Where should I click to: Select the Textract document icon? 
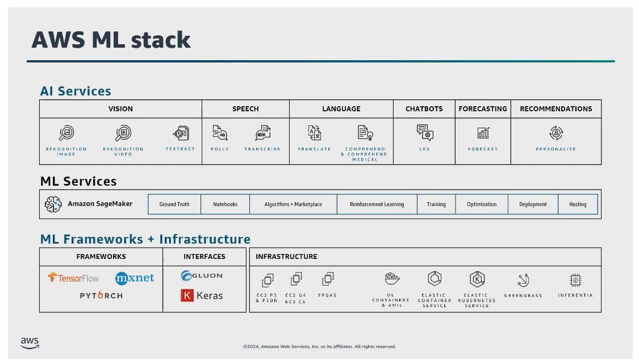[x=181, y=133]
